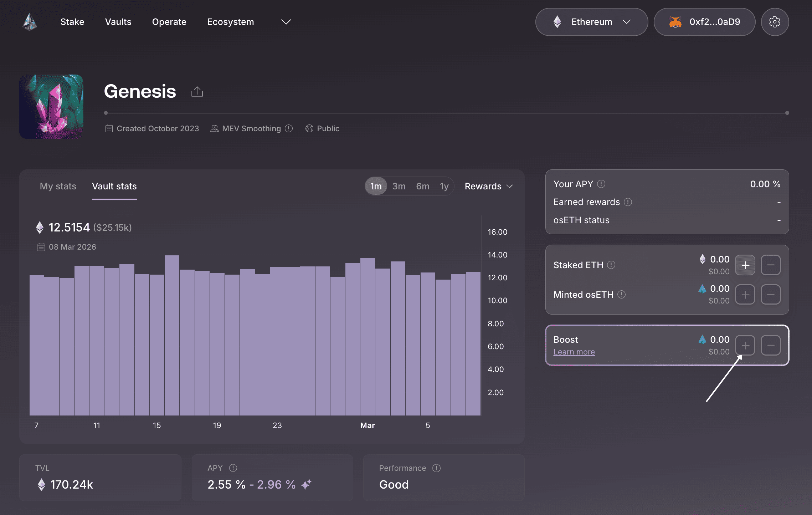Click the 0xf2...0aD9 wallet button
The width and height of the screenshot is (812, 515).
(x=704, y=22)
